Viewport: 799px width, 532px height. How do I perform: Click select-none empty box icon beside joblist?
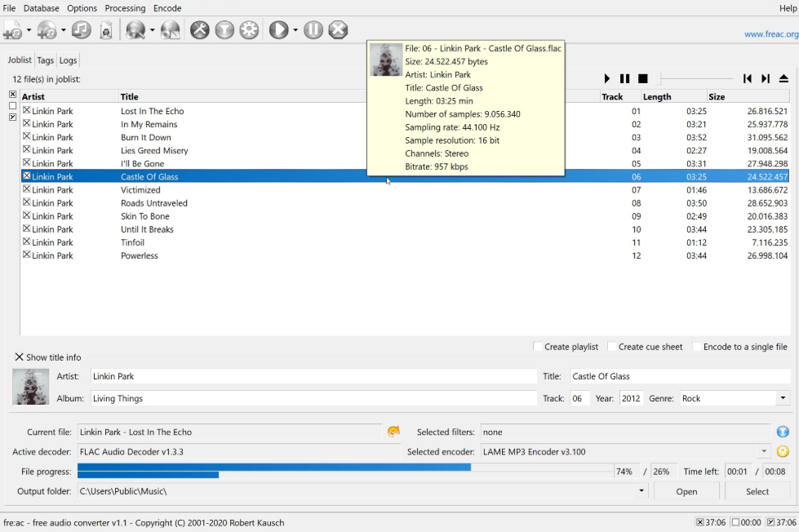(13, 105)
